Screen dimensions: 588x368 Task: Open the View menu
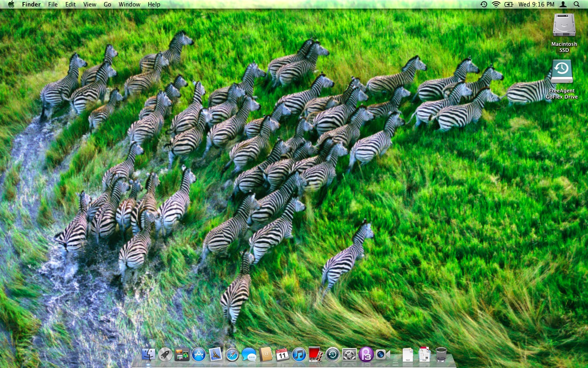89,4
